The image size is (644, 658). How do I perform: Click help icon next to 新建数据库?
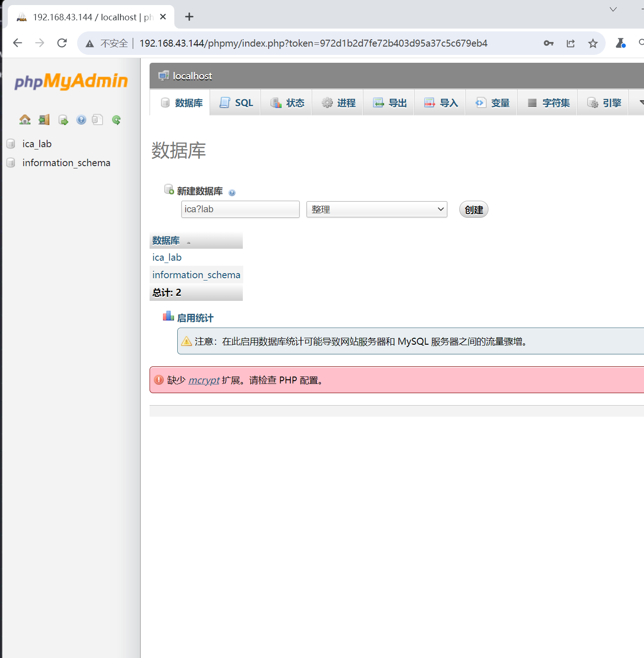[232, 193]
